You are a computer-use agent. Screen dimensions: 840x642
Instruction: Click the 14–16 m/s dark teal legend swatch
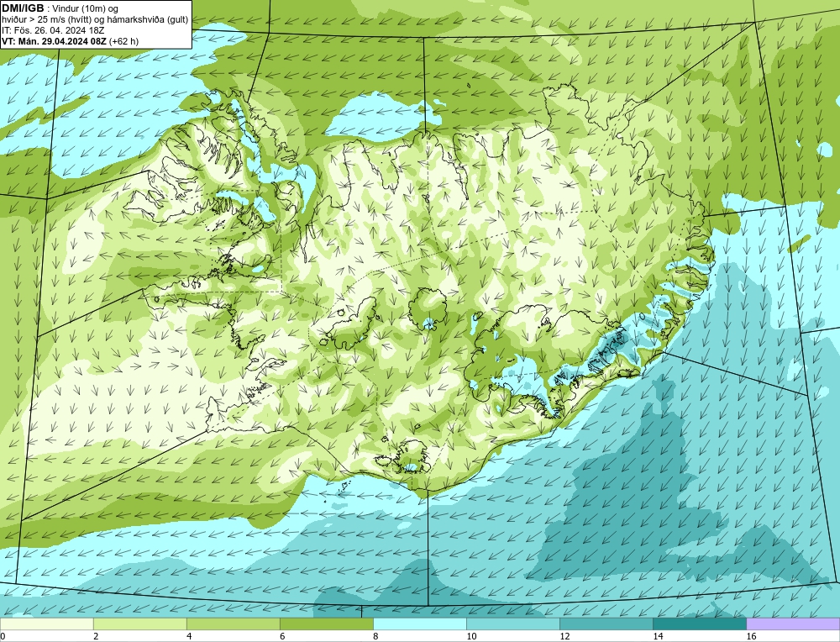click(x=699, y=624)
